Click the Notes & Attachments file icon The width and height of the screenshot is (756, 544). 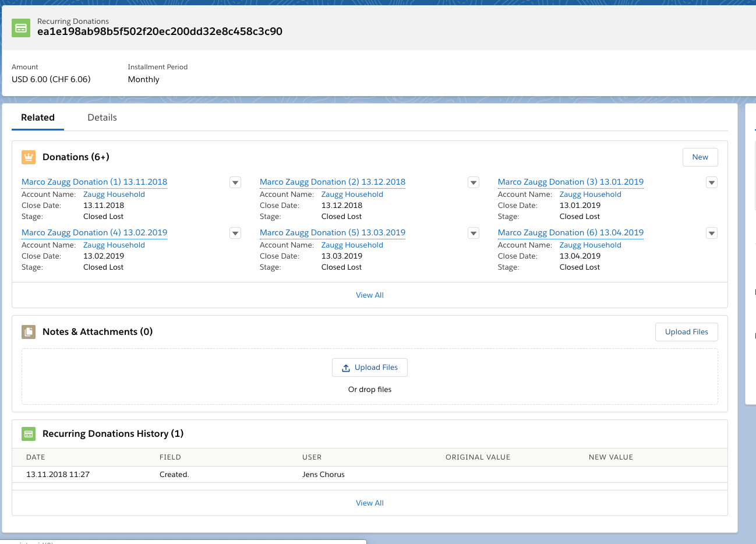tap(29, 332)
